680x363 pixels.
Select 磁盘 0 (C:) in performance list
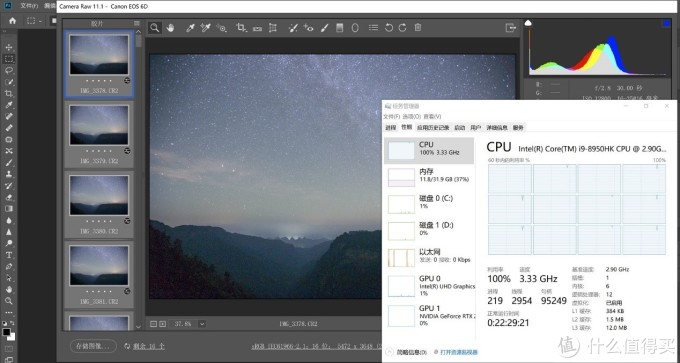tap(429, 204)
